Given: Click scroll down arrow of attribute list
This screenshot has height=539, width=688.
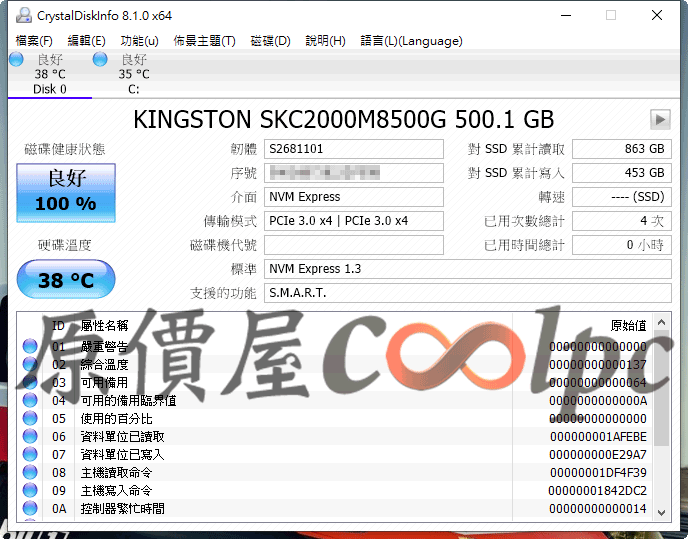Looking at the screenshot, I should (662, 512).
